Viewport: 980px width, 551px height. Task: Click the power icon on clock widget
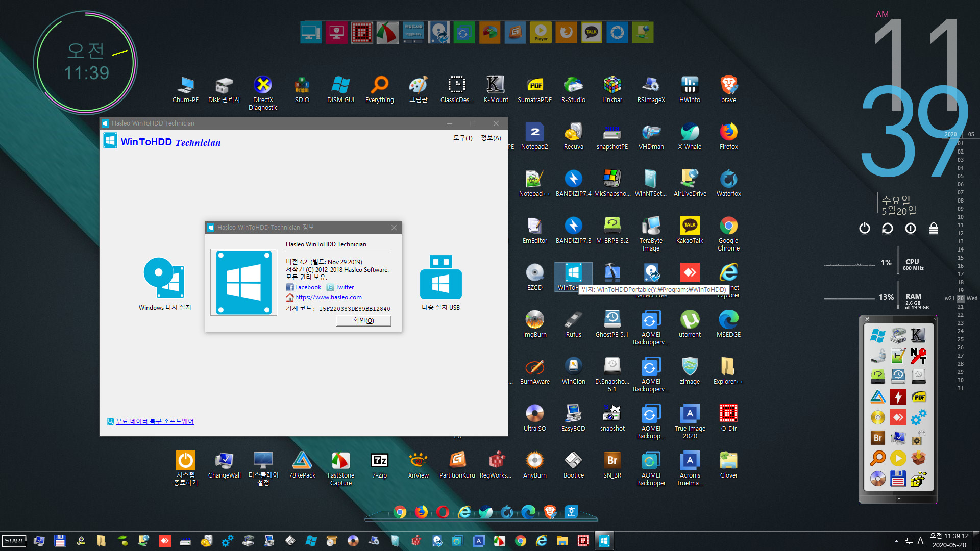[864, 228]
